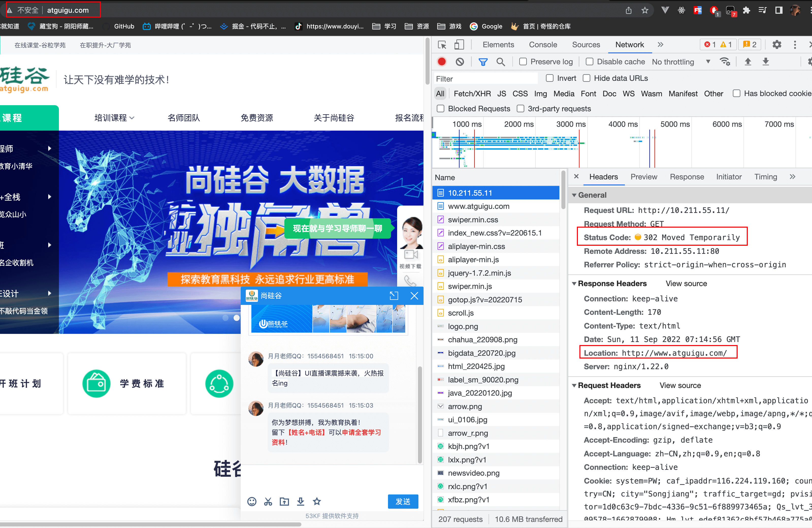Viewport: 812px width, 528px height.
Task: Open 培训课程 dropdown menu
Action: pyautogui.click(x=114, y=118)
